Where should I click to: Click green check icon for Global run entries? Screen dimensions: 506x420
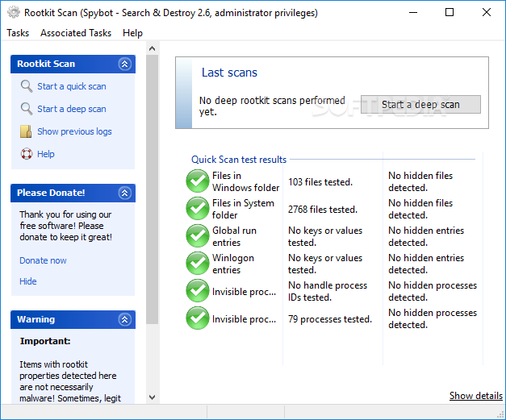pyautogui.click(x=198, y=236)
